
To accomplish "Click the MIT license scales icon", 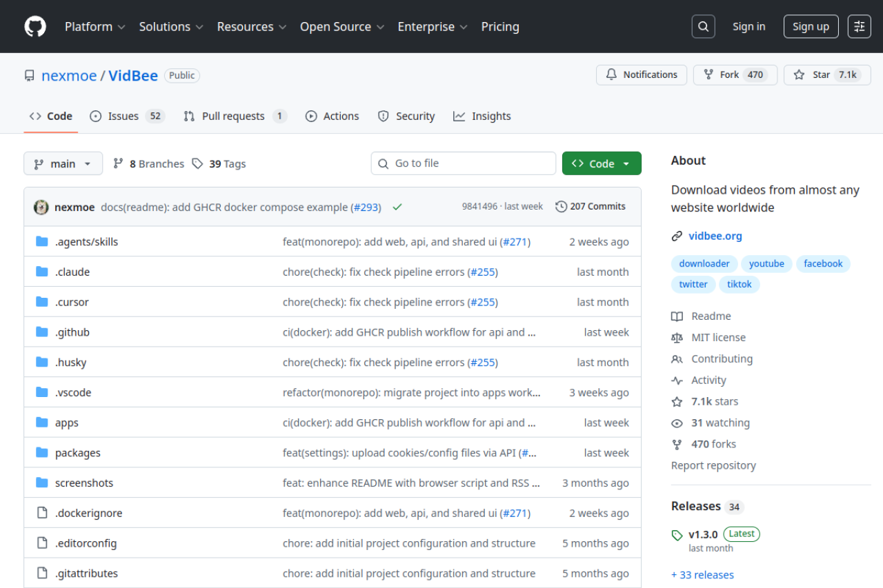I will pyautogui.click(x=677, y=337).
